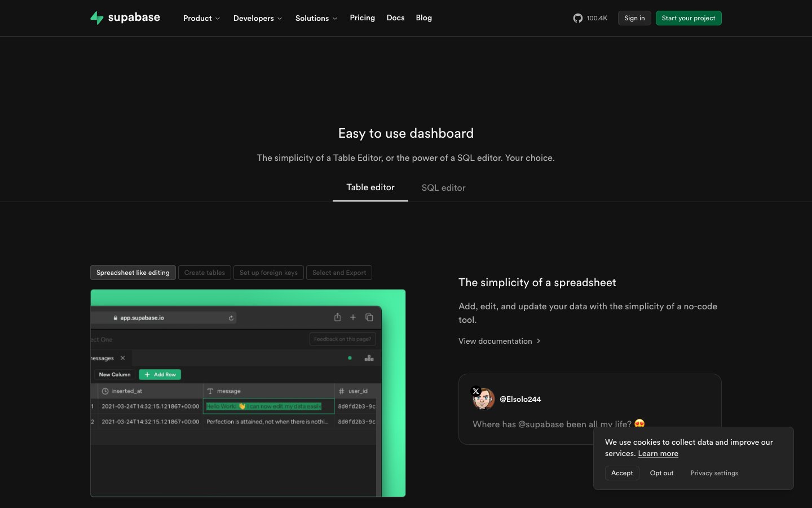Image resolution: width=812 pixels, height=508 pixels.
Task: Switch to the Create tables option
Action: pyautogui.click(x=204, y=273)
